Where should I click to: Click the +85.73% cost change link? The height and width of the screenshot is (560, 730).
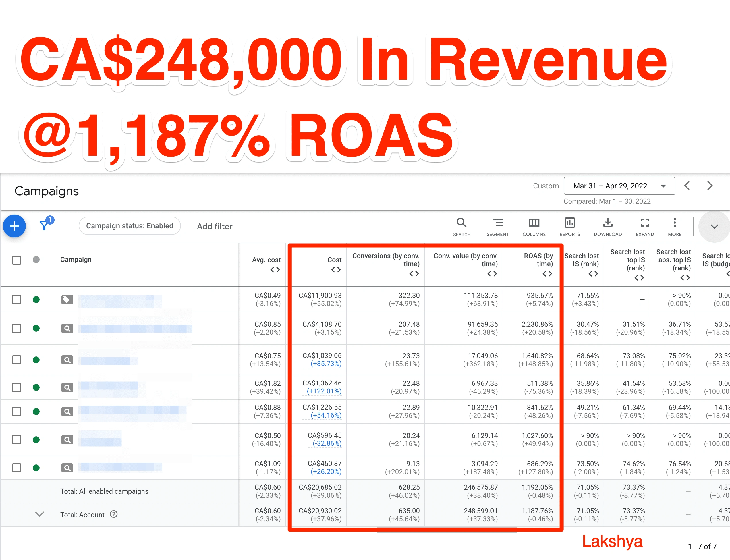pos(326,364)
